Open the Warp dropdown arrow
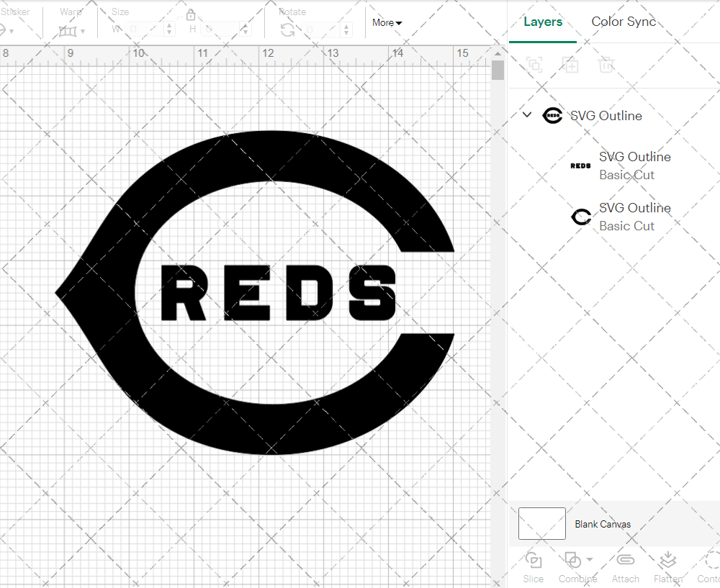This screenshot has width=720, height=588. point(83,31)
